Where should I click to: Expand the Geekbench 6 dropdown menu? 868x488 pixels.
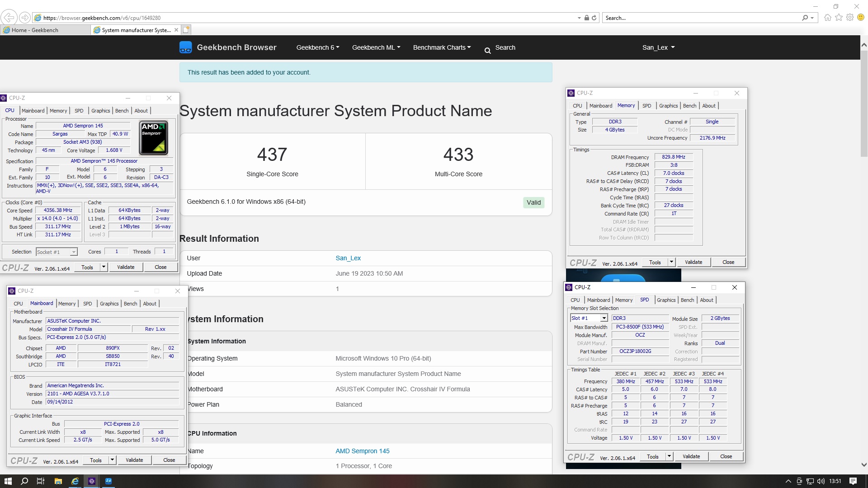point(318,47)
